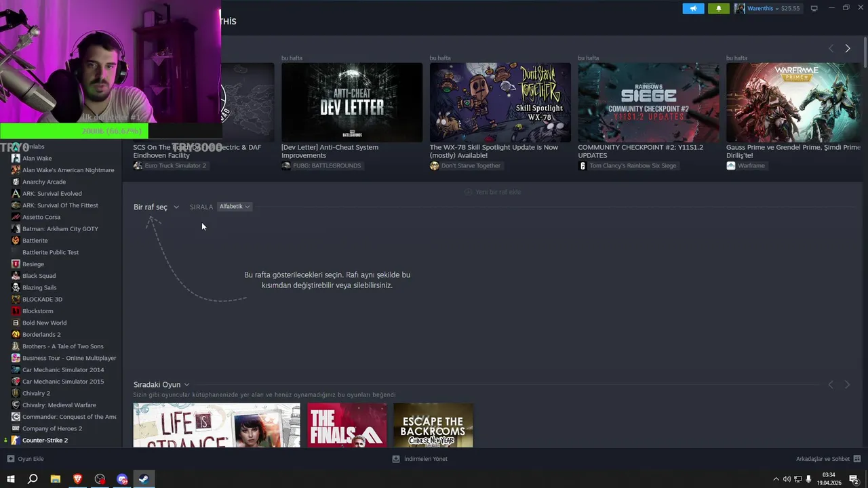
Task: Open Windows search from the taskbar
Action: coord(33,479)
